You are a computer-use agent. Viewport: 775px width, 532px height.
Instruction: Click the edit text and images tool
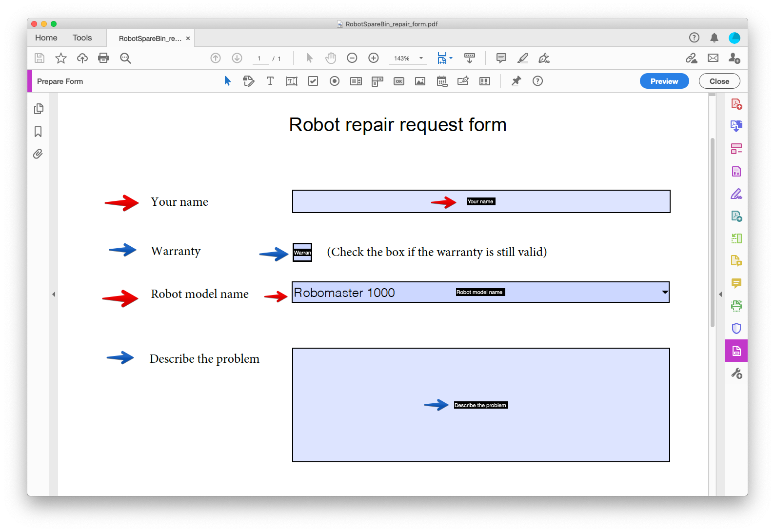249,81
